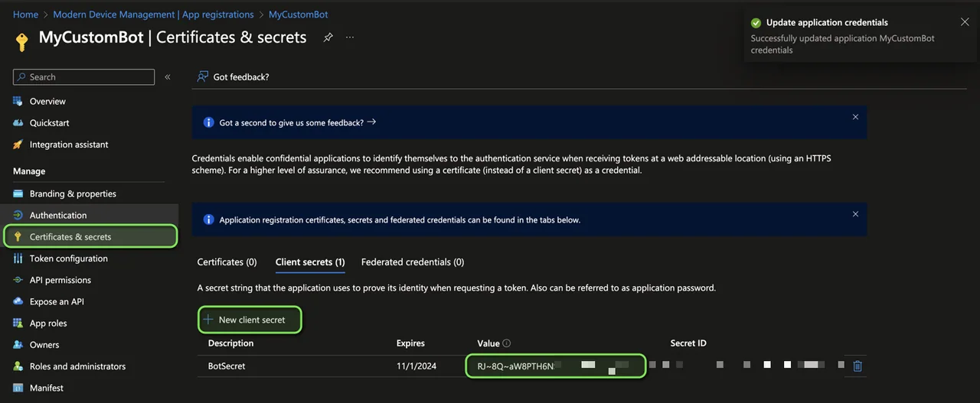This screenshot has height=403, width=980.
Task: Click the Description column header
Action: (230, 343)
